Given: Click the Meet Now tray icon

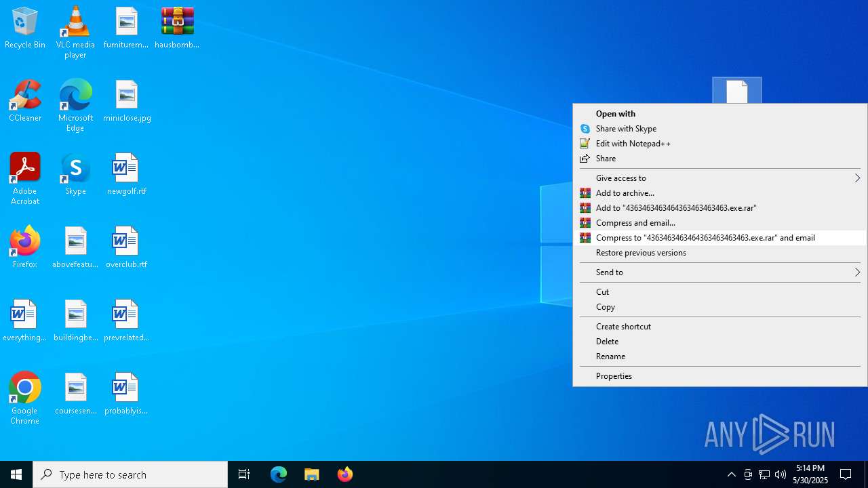Looking at the screenshot, I should pyautogui.click(x=748, y=474).
